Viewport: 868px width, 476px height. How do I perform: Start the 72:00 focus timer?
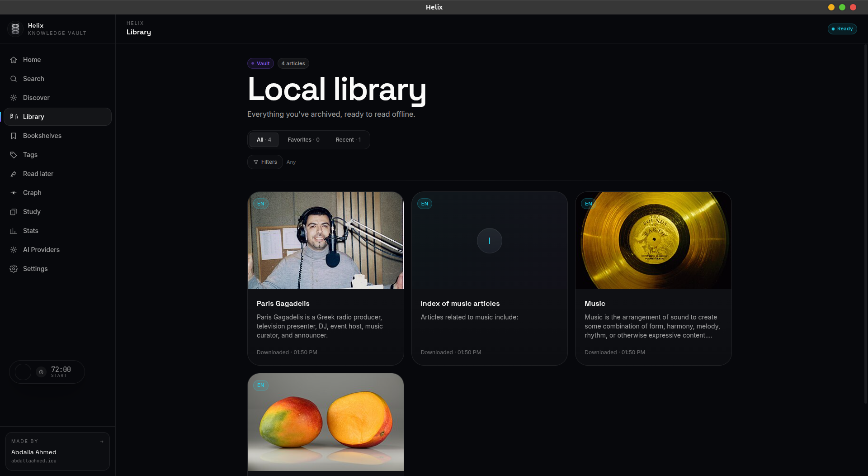(61, 372)
